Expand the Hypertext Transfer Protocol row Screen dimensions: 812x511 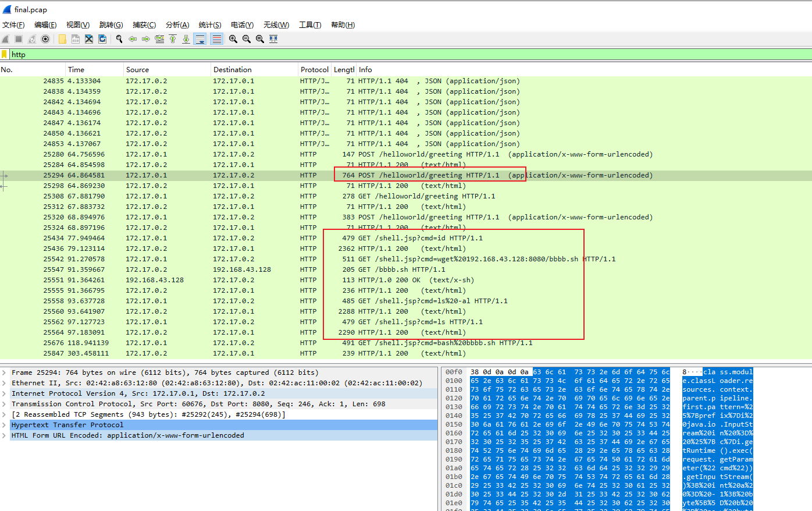click(5, 425)
